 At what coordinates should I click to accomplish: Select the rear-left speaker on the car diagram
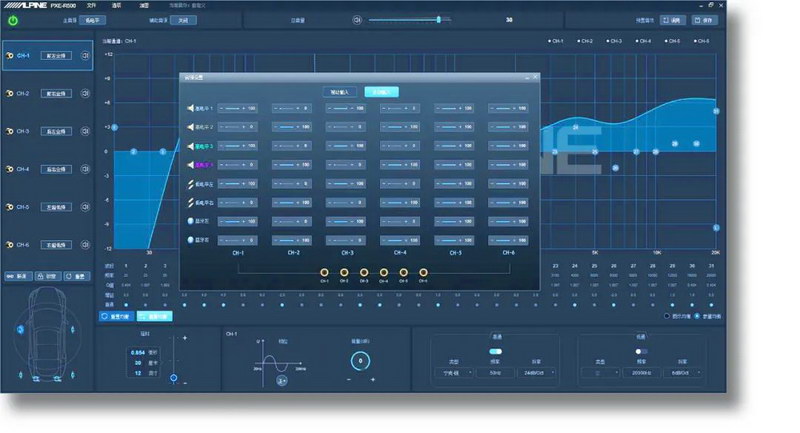click(x=20, y=375)
